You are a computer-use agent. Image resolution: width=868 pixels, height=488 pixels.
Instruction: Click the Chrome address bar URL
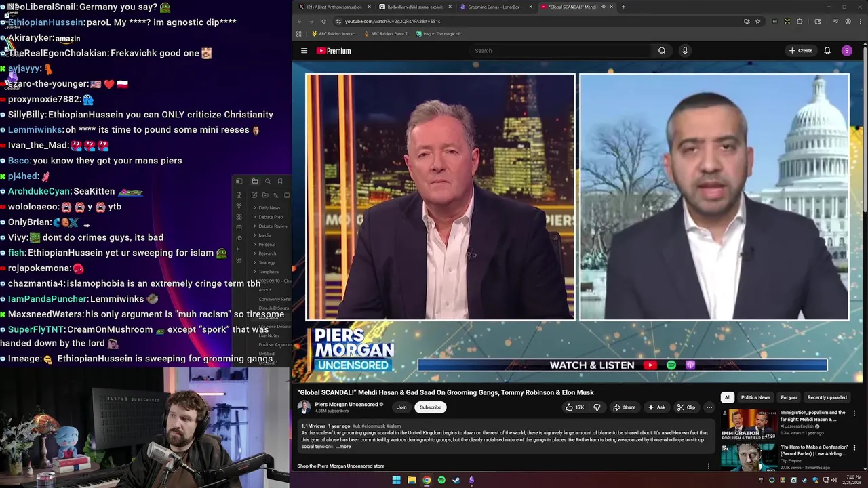(x=392, y=21)
